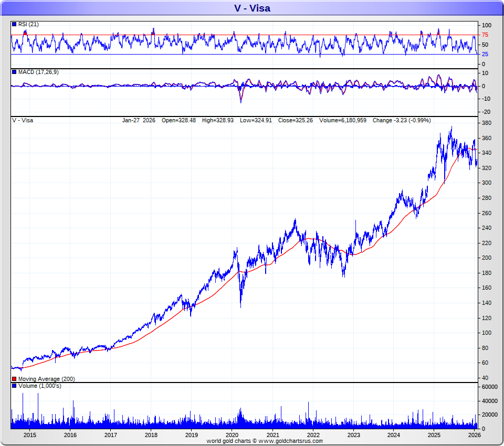Image resolution: width=504 pixels, height=446 pixels.
Task: Click the 300 price axis label
Action: tap(487, 183)
